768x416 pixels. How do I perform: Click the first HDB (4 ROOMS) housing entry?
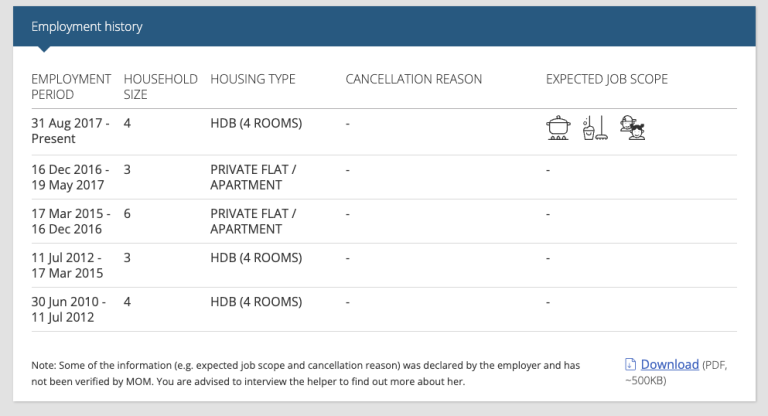[256, 123]
